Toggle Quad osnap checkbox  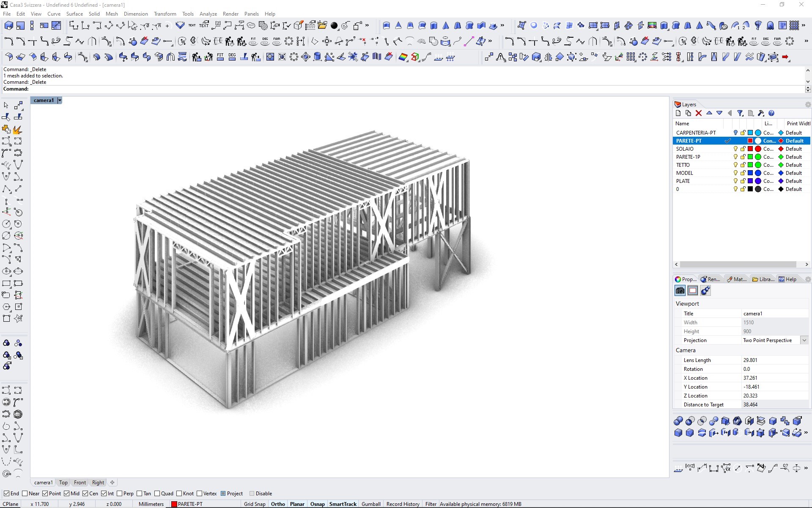(x=157, y=494)
